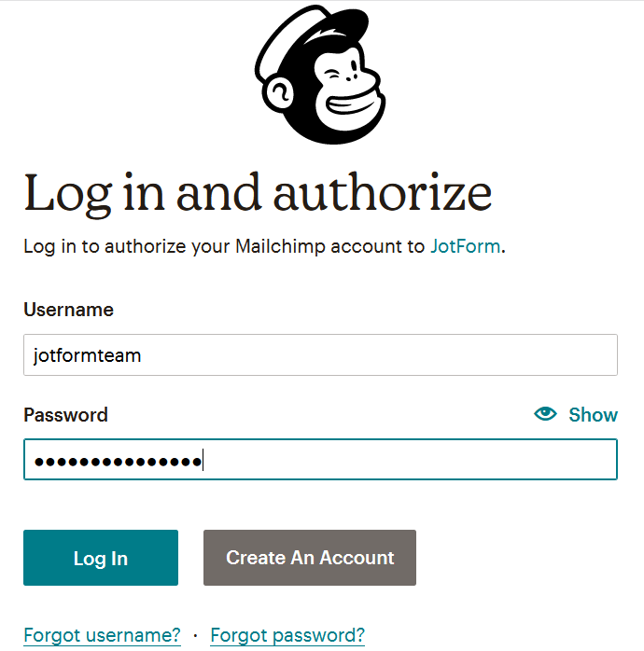Open the Forgot username? link

[x=102, y=635]
